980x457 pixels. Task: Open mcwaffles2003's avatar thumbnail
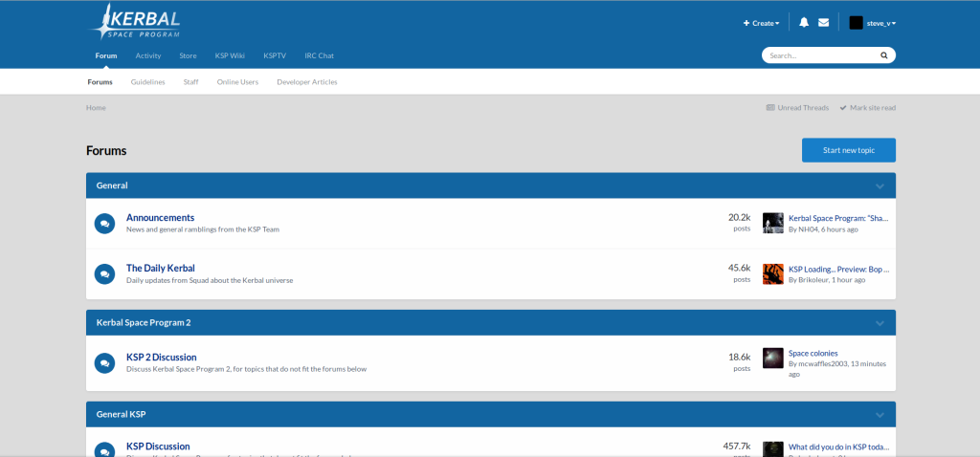pyautogui.click(x=773, y=358)
